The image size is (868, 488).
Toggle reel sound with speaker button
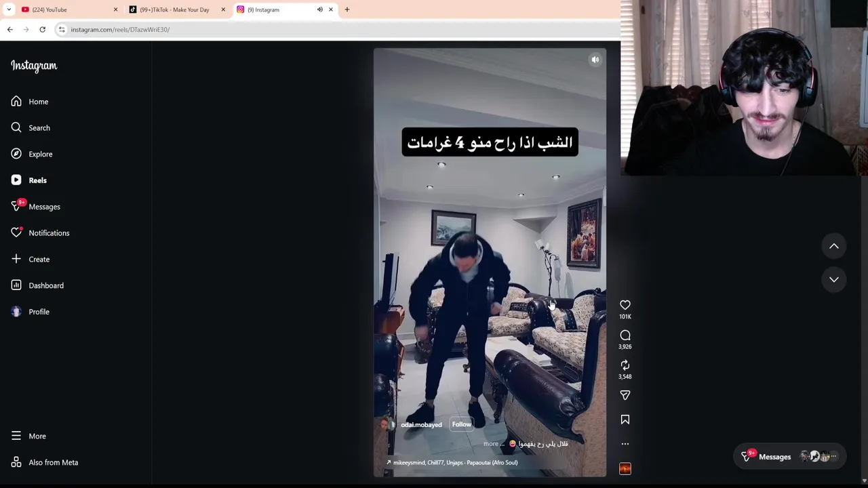[x=595, y=60]
